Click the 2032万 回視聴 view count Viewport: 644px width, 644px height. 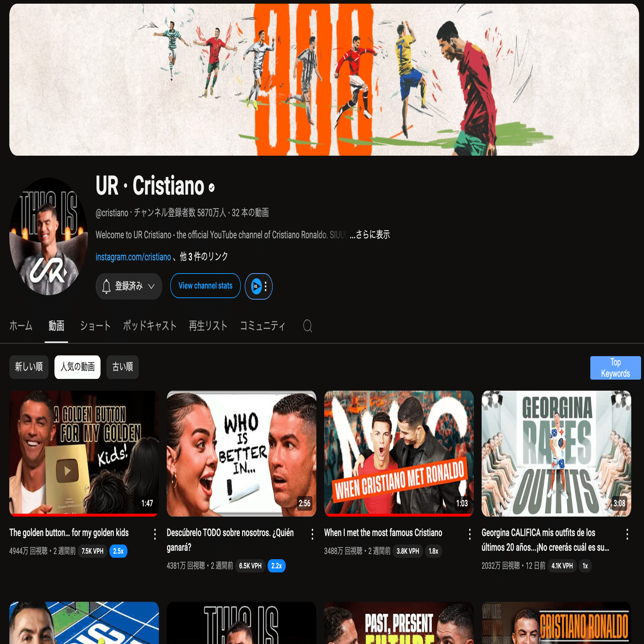tap(501, 566)
